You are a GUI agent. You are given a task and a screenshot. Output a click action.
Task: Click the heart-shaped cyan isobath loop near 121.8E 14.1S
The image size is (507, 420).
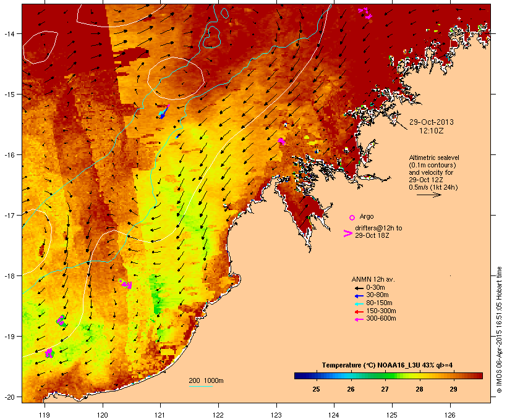(x=211, y=36)
